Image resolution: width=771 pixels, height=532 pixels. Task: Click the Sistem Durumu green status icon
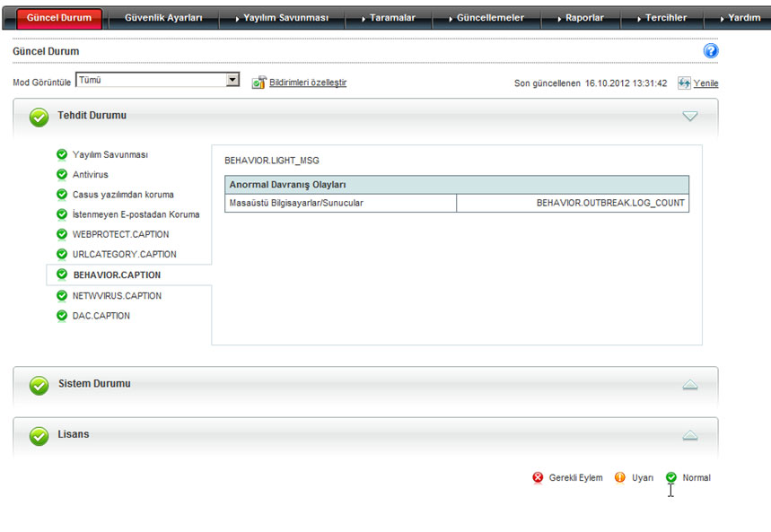(39, 384)
